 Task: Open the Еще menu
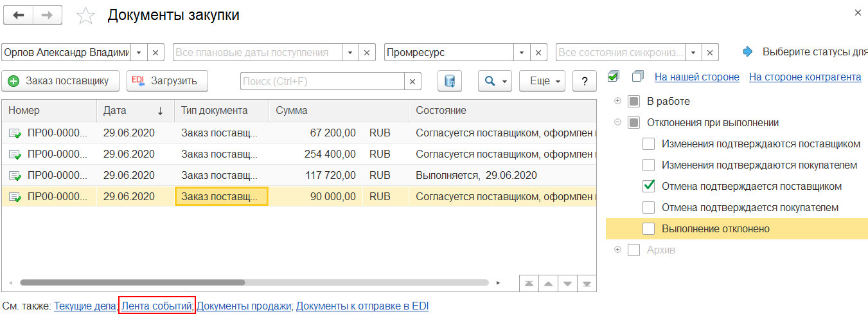pyautogui.click(x=541, y=81)
